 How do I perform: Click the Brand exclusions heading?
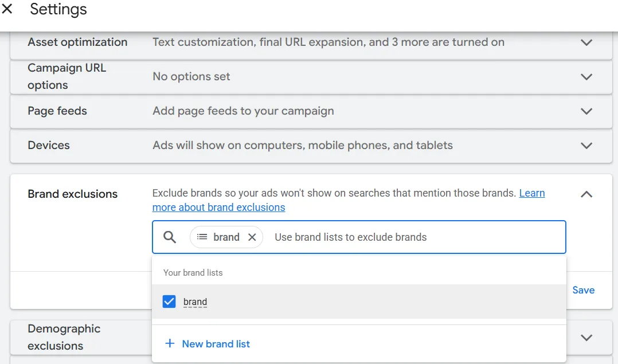tap(72, 194)
